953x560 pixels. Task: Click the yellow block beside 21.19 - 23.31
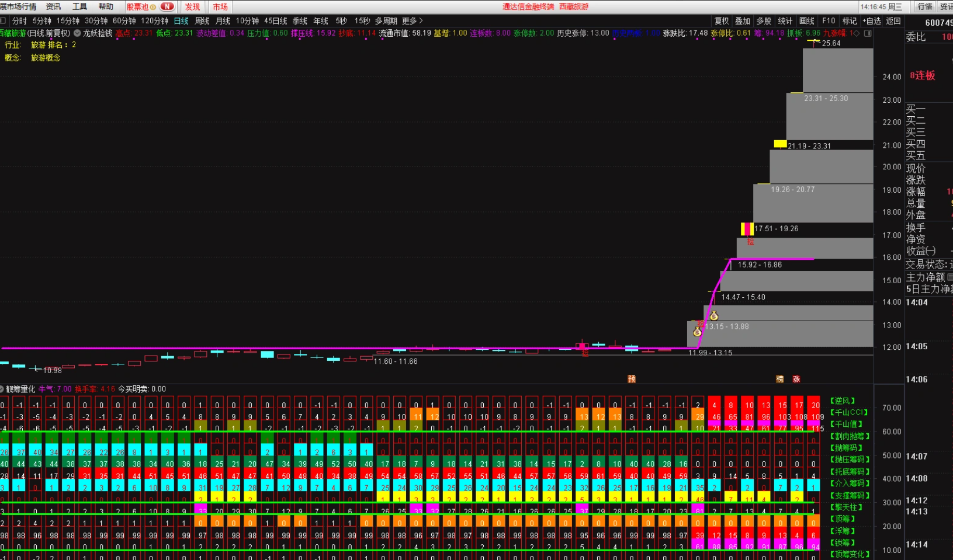(x=779, y=144)
